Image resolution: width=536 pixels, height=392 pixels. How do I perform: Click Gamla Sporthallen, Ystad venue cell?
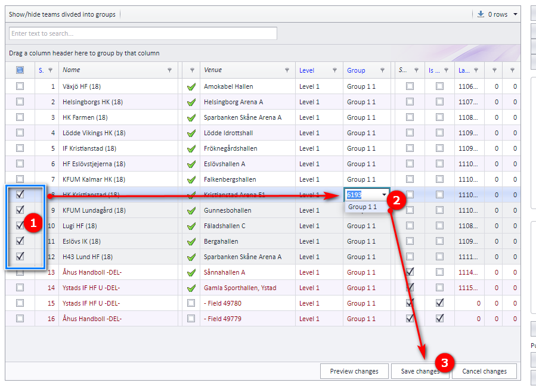pyautogui.click(x=247, y=288)
